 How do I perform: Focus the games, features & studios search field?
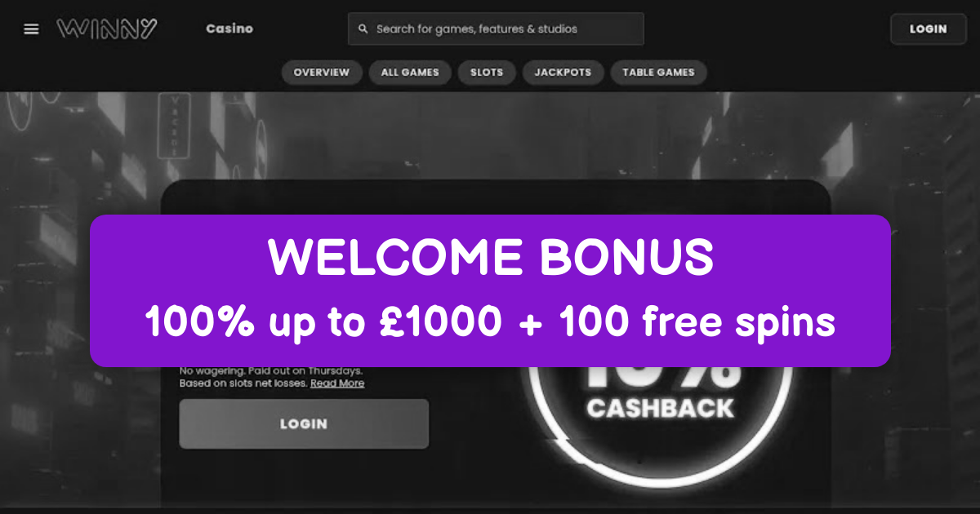(x=496, y=29)
